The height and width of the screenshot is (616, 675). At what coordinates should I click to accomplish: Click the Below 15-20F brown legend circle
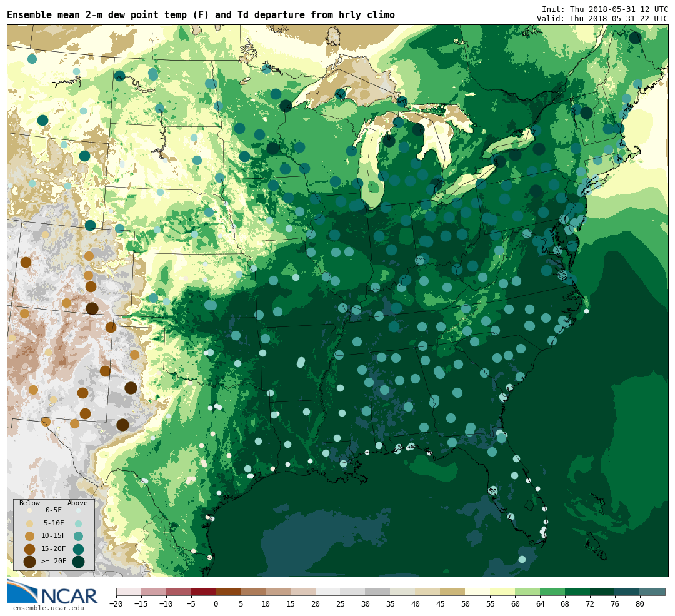(30, 549)
